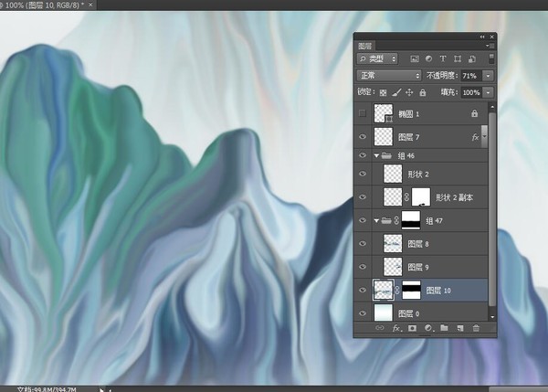Lock image pixels brush icon
Viewport: 548px width, 392px height.
click(396, 92)
